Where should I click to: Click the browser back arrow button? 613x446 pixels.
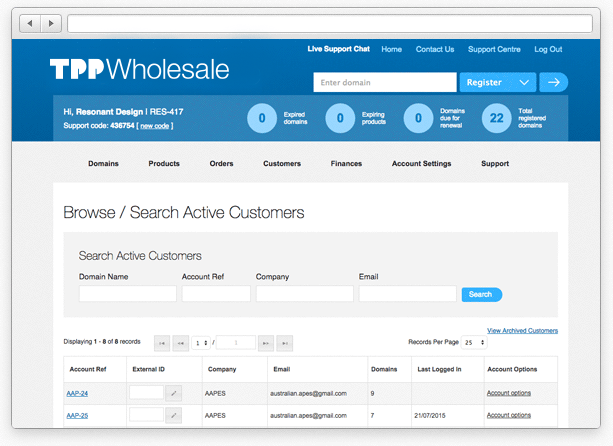(29, 23)
